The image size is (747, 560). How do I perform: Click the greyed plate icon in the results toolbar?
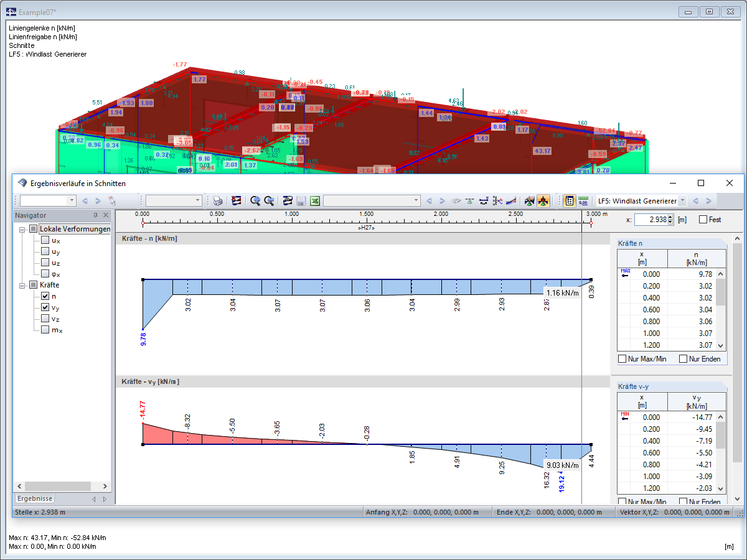456,201
